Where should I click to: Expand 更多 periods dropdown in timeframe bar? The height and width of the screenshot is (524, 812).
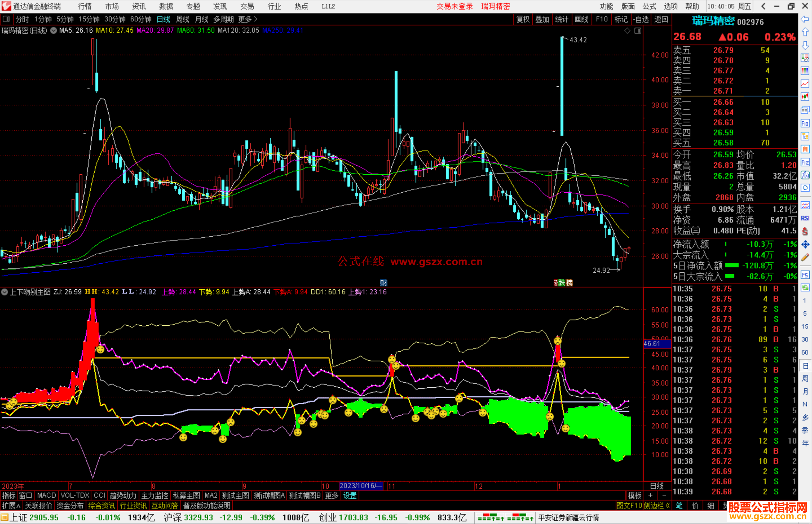click(x=248, y=19)
